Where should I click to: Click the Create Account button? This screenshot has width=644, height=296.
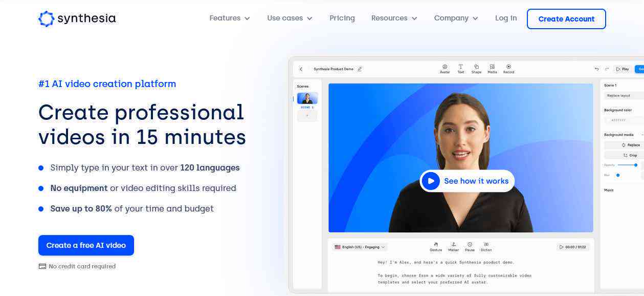coord(566,19)
